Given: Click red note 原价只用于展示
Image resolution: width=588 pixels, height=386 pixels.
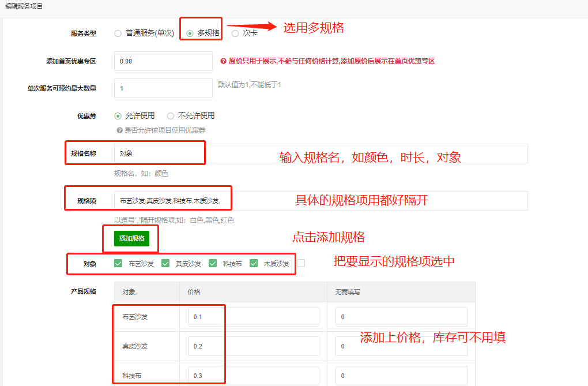Looking at the screenshot, I should pos(331,61).
